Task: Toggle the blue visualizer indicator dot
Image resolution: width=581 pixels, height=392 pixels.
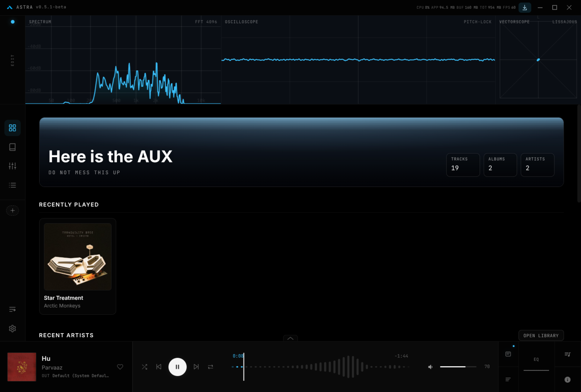Action: click(12, 22)
